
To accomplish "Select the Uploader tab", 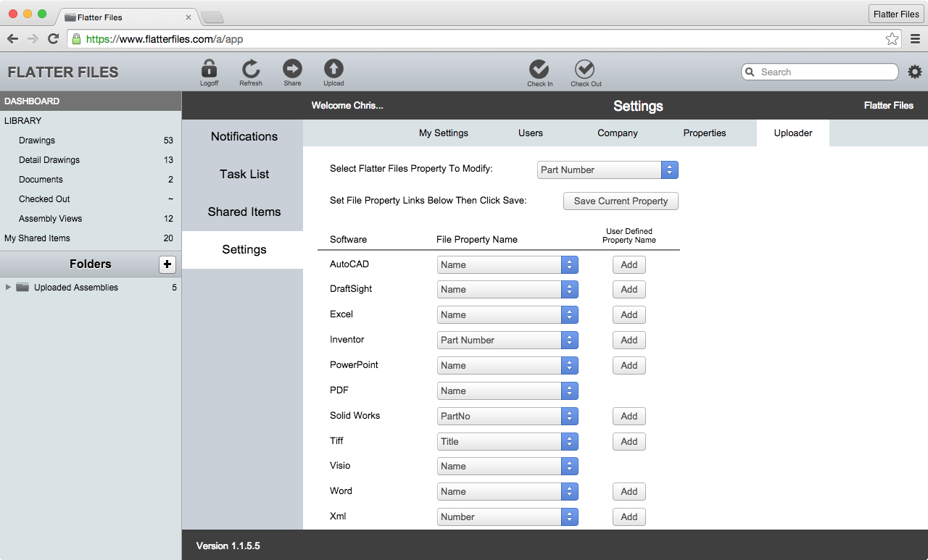I will (793, 133).
